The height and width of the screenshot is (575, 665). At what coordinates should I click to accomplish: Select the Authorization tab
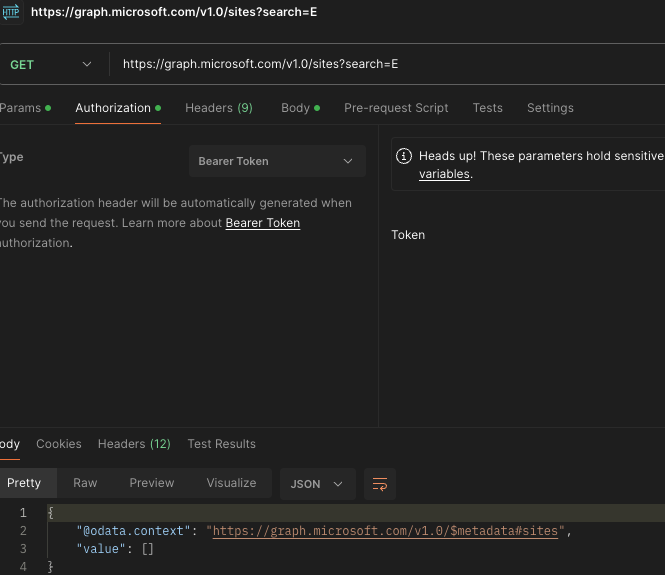[x=118, y=108]
